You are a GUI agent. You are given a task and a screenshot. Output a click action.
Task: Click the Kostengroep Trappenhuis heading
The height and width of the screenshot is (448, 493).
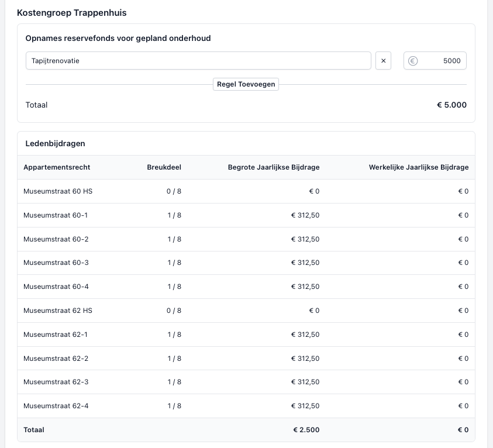(x=71, y=13)
